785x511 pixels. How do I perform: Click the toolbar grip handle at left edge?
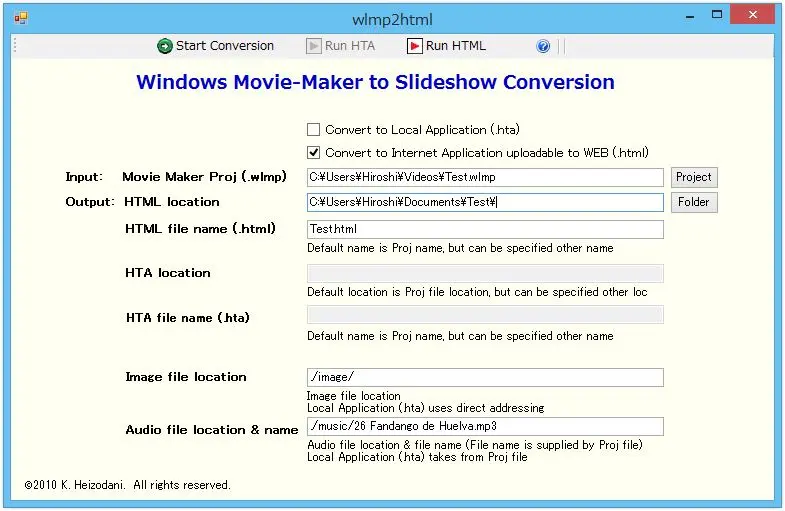15,46
